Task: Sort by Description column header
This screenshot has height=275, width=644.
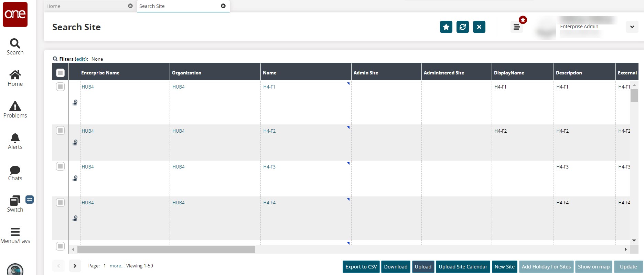Action: (x=584, y=73)
